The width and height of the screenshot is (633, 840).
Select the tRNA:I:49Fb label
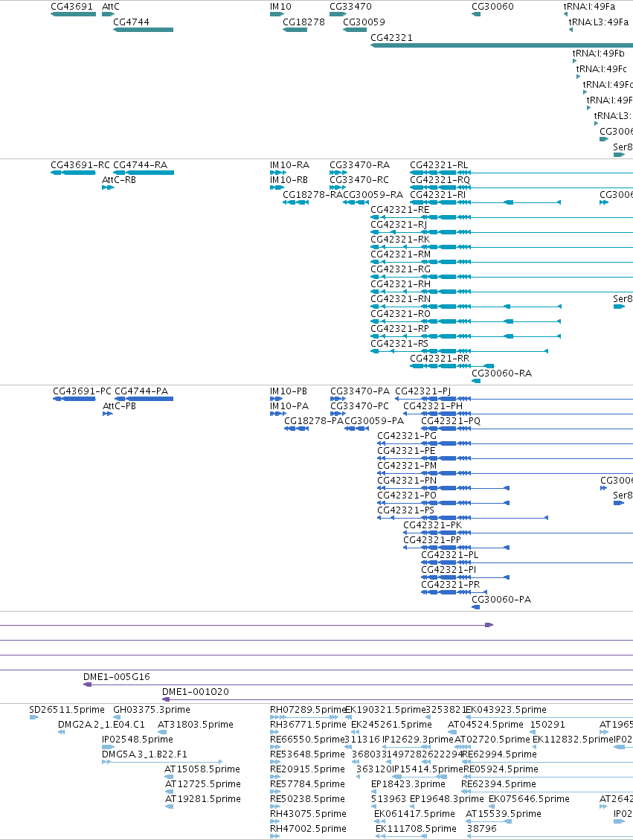pyautogui.click(x=599, y=53)
